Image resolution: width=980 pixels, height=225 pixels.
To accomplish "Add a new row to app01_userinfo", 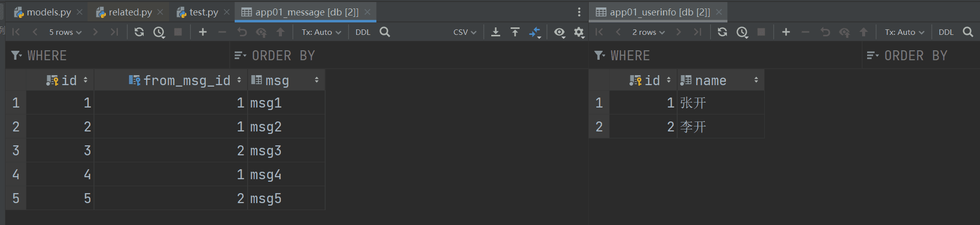I will tap(786, 32).
